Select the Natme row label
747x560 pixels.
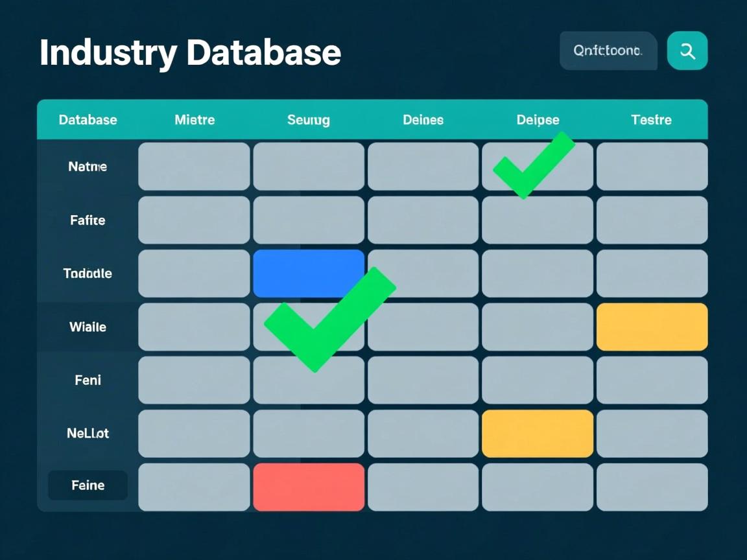click(88, 167)
